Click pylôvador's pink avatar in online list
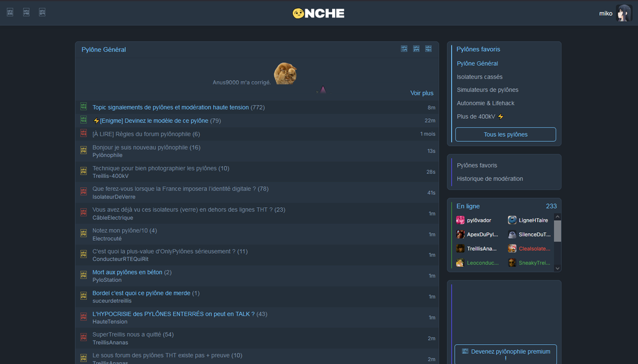This screenshot has width=638, height=364. 460,220
